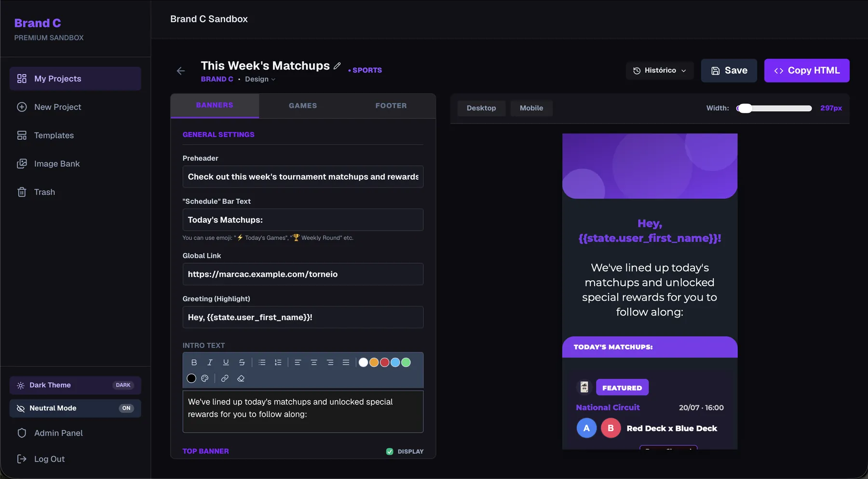The image size is (868, 479).
Task: Click into the Global Link field
Action: point(303,274)
